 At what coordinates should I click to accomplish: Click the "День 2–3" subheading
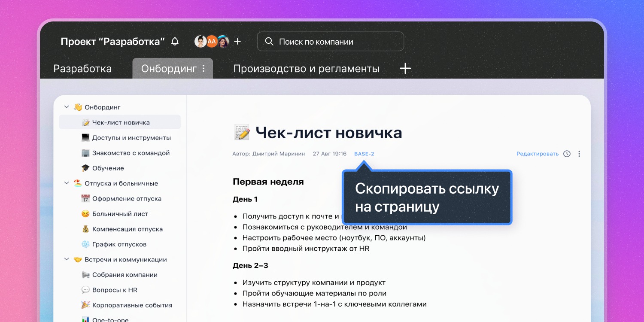click(x=250, y=265)
